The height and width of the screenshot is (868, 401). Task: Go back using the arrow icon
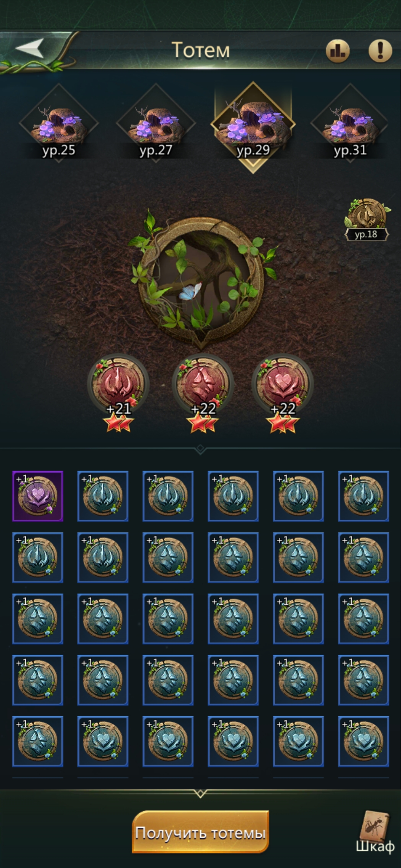pyautogui.click(x=30, y=49)
